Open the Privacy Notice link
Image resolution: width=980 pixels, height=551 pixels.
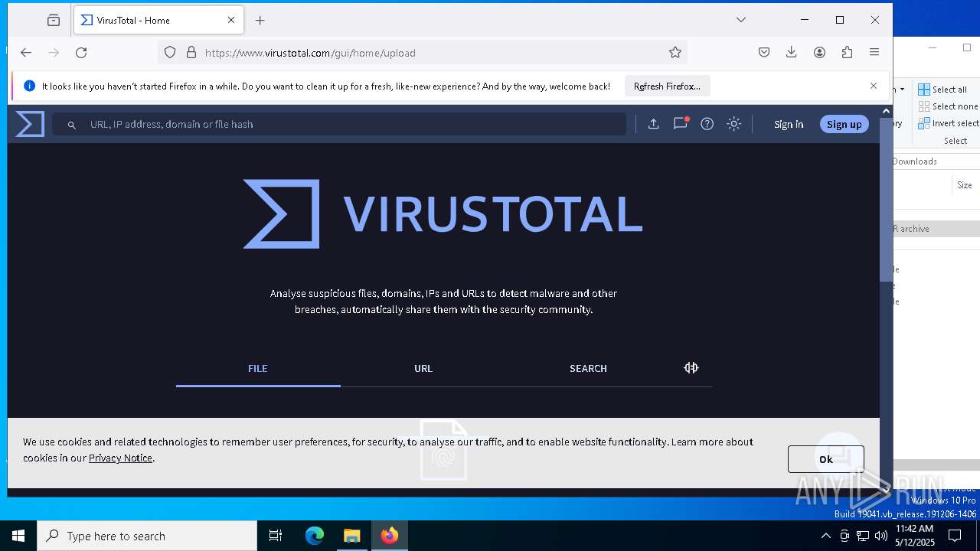(120, 458)
